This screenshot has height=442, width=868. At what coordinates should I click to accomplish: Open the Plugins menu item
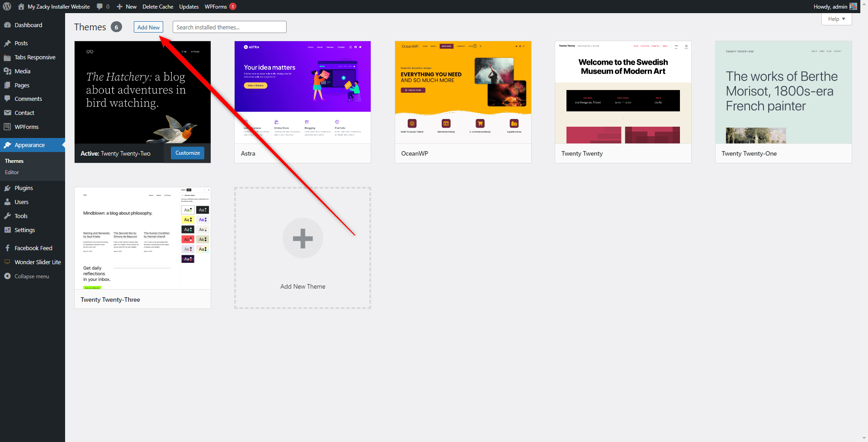33,188
